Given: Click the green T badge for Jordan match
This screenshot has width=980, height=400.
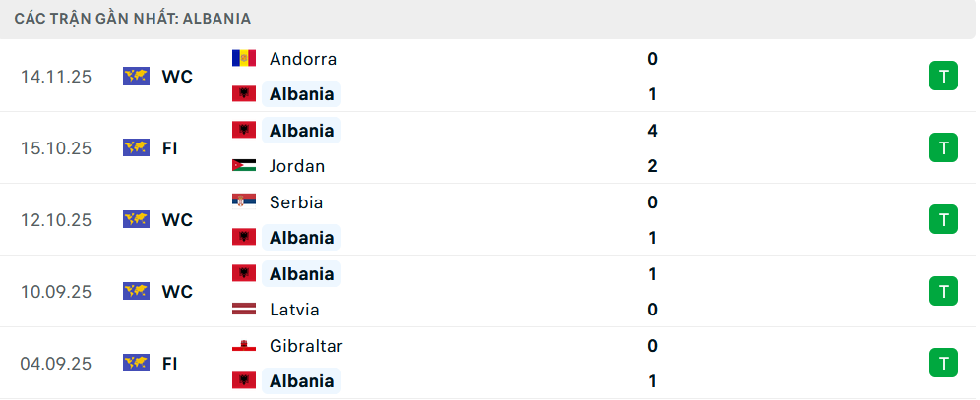Looking at the screenshot, I should coord(943,148).
